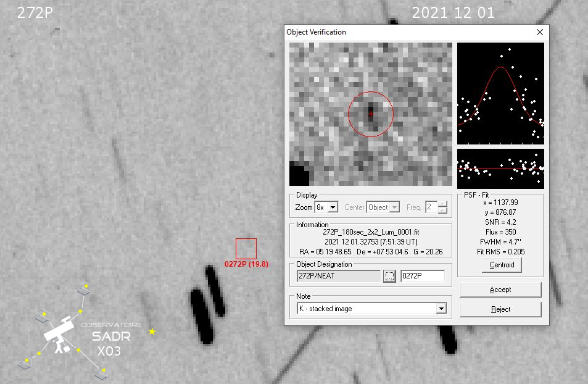Click the 0272P designation input field
The width and height of the screenshot is (588, 384).
click(422, 277)
